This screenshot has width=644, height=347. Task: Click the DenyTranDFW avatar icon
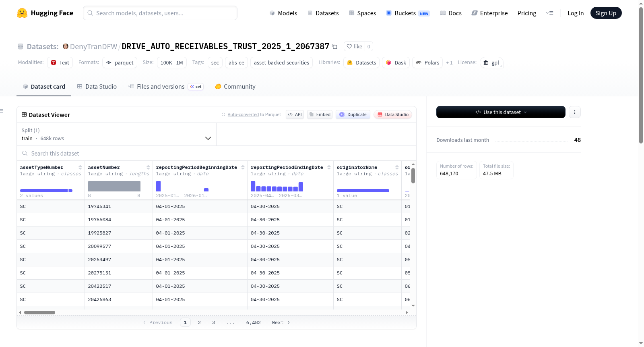tap(66, 46)
